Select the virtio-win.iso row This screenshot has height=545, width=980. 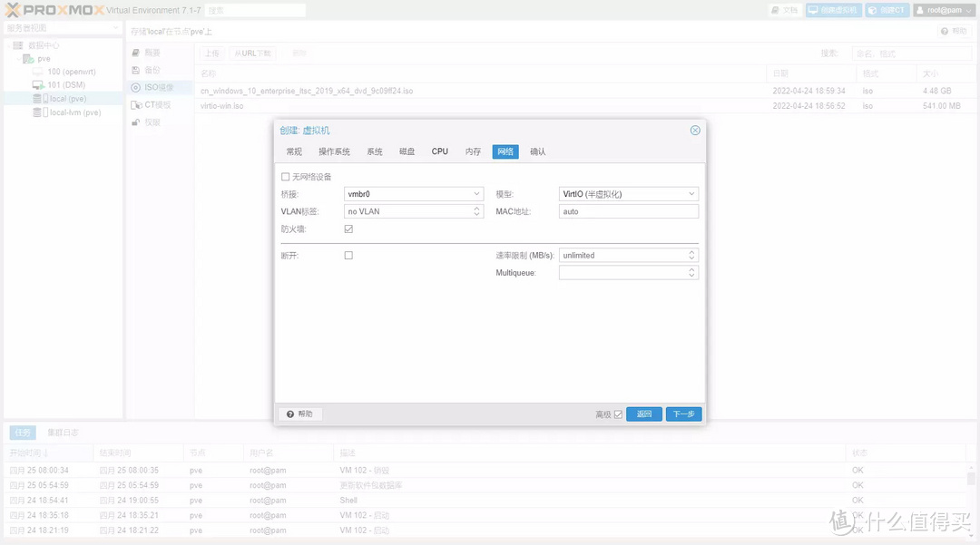(x=583, y=106)
